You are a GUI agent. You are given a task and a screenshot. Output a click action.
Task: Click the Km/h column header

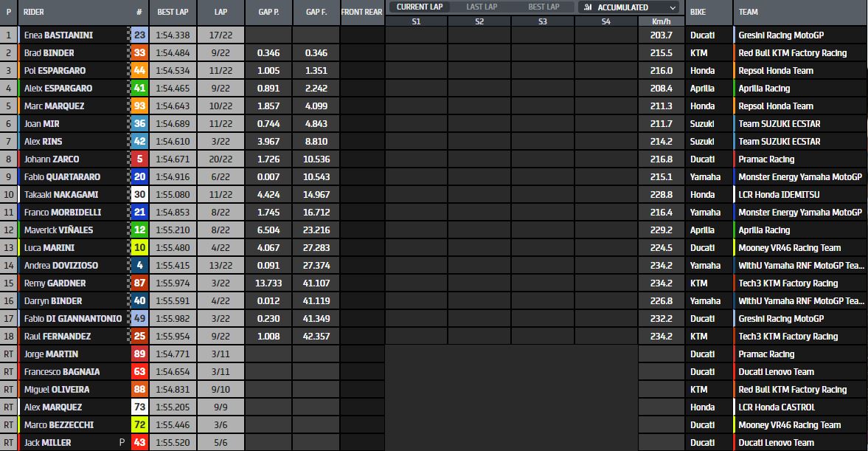click(x=661, y=21)
